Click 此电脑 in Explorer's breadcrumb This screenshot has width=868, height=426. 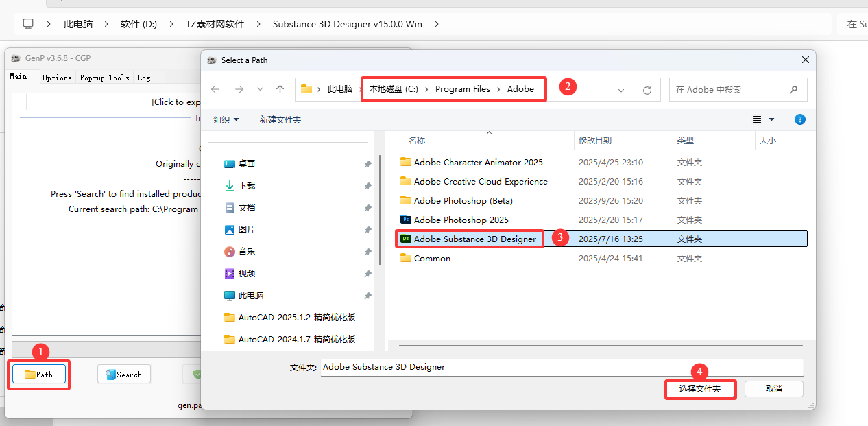pos(78,24)
